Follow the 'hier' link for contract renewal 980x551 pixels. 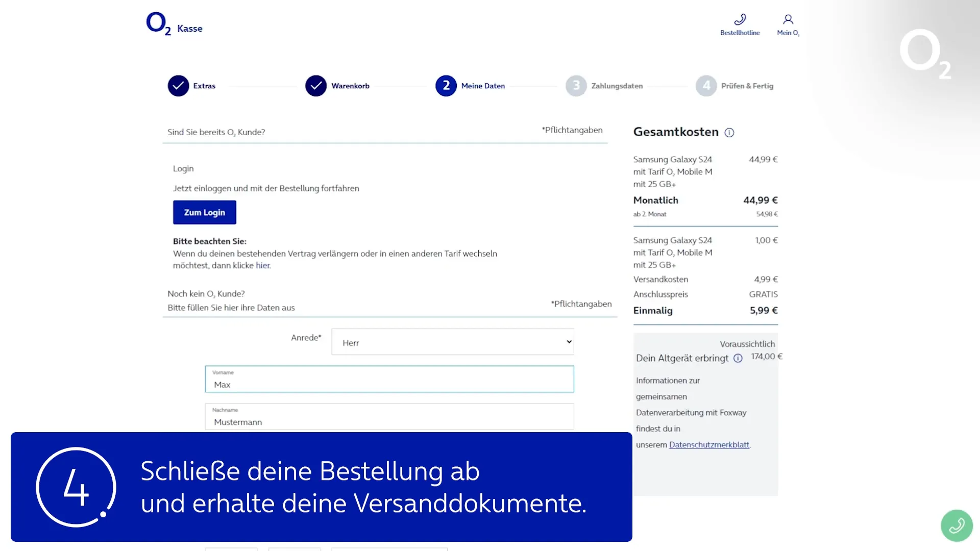click(263, 265)
